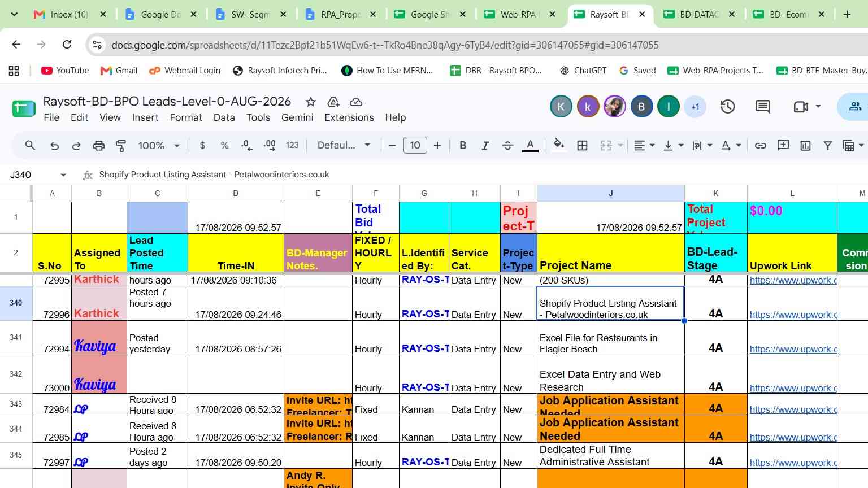Open the fill color bucket tool
The width and height of the screenshot is (868, 488).
[x=558, y=145]
